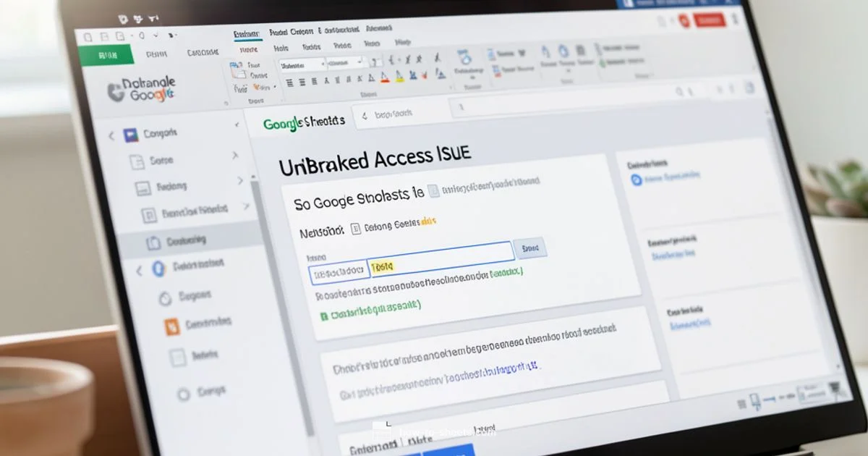The width and height of the screenshot is (868, 456).
Task: Expand the chevron next to the second sidebar item
Action: [x=236, y=156]
